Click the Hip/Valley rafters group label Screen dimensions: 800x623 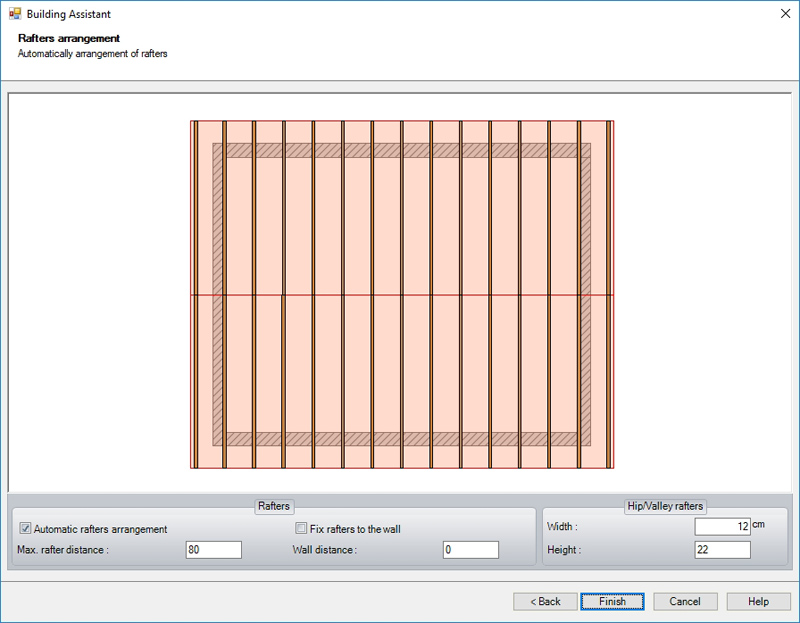[x=664, y=507]
